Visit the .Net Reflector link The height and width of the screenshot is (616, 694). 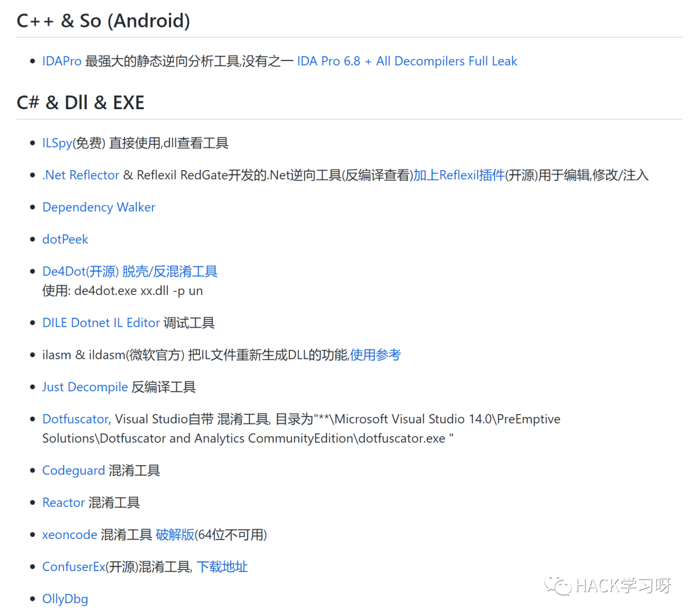click(x=80, y=175)
